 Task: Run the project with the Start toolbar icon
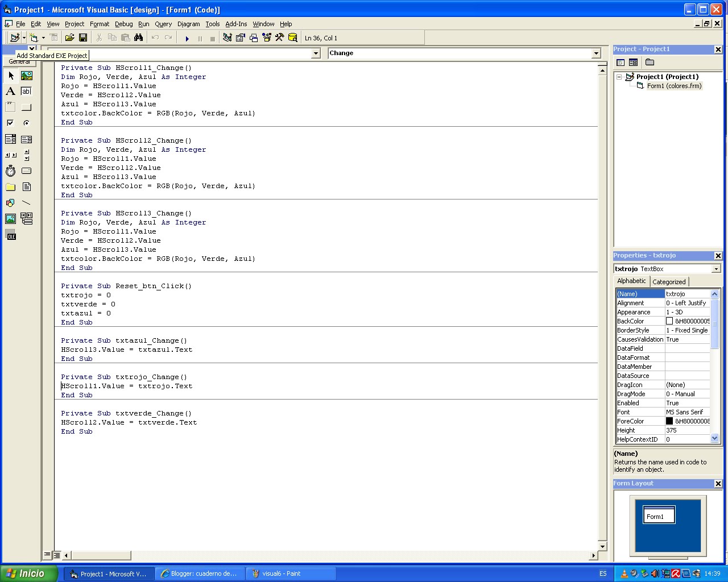(x=187, y=37)
